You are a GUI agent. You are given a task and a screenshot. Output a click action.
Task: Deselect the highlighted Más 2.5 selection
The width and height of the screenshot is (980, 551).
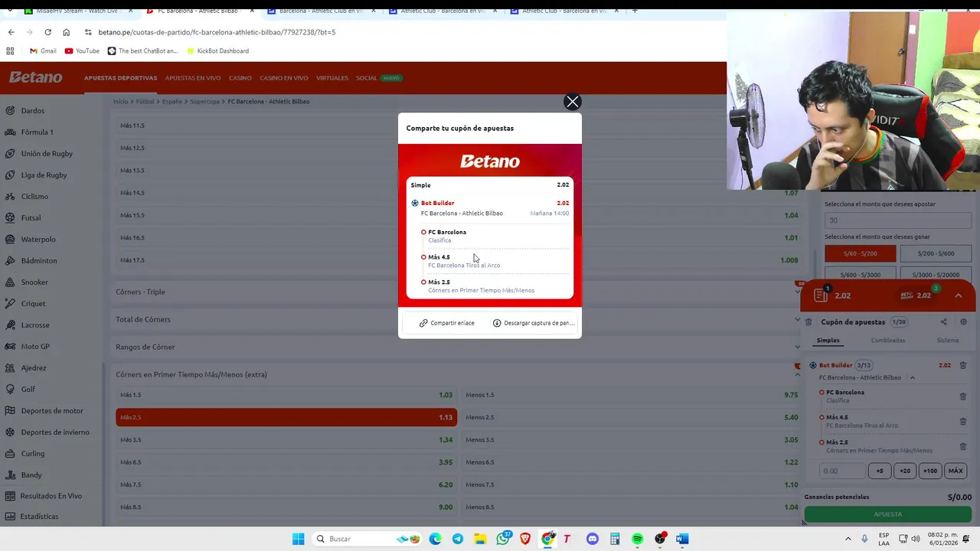pos(286,417)
